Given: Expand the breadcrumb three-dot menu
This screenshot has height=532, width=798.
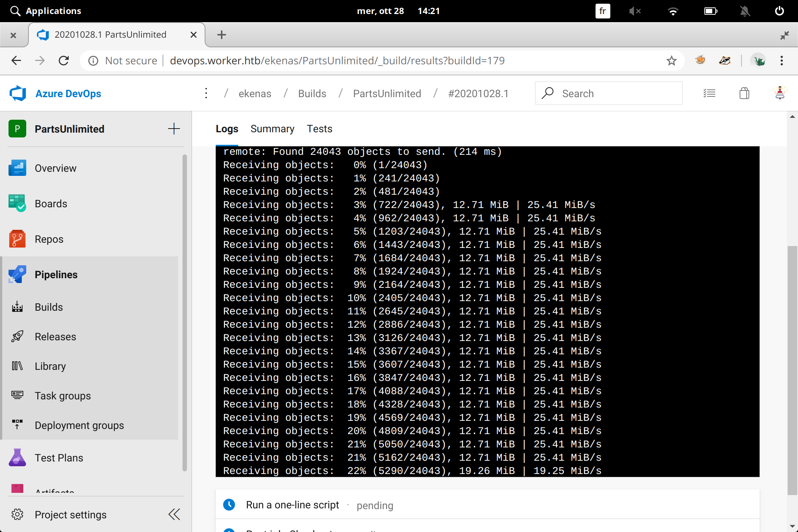Looking at the screenshot, I should tap(206, 93).
